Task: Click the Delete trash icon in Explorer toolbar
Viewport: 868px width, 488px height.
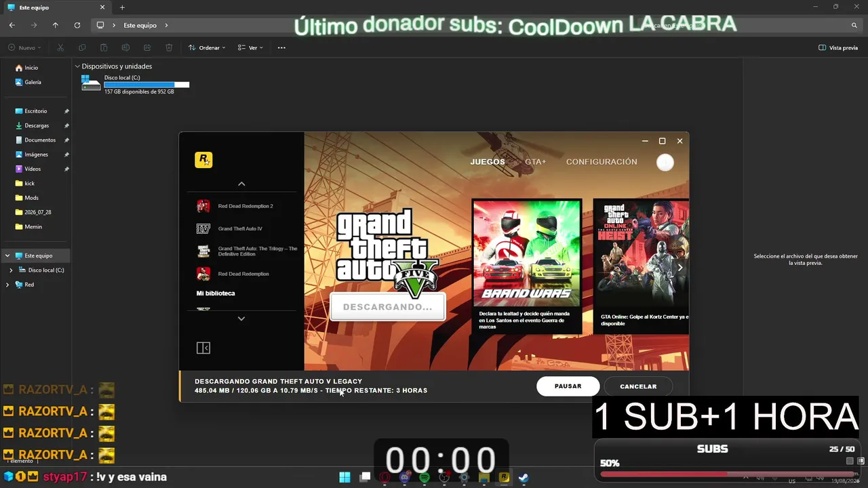Action: coord(169,47)
